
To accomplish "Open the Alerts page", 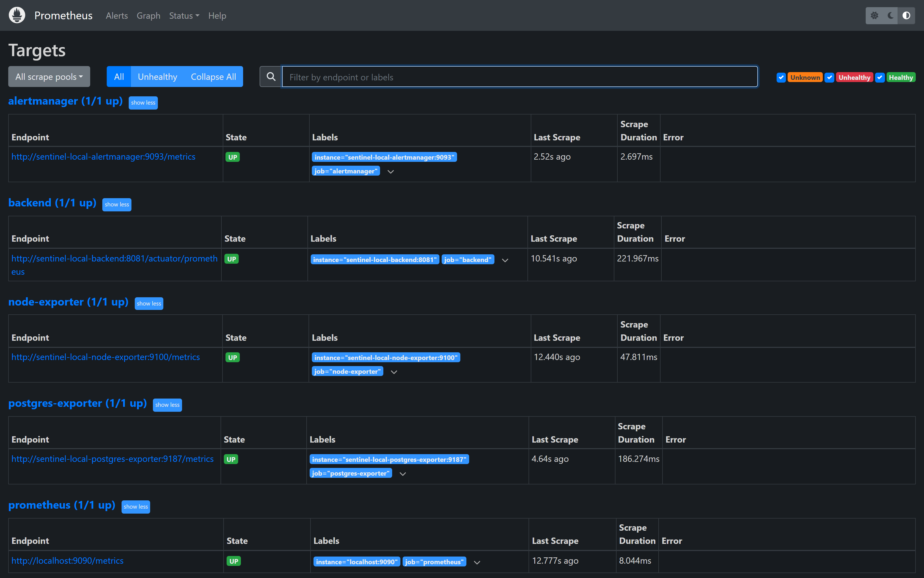I will 117,16.
